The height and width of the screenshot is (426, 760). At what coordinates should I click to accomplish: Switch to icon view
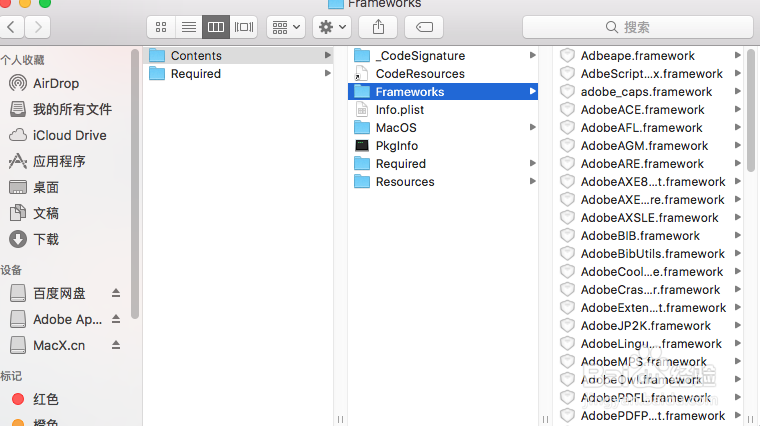[161, 27]
